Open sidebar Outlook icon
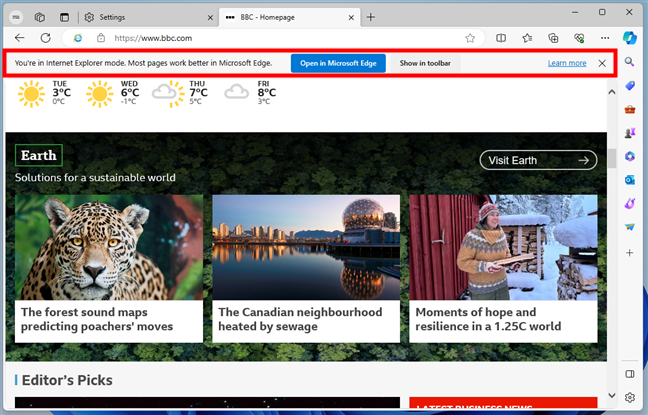The width and height of the screenshot is (648, 415). pyautogui.click(x=629, y=180)
